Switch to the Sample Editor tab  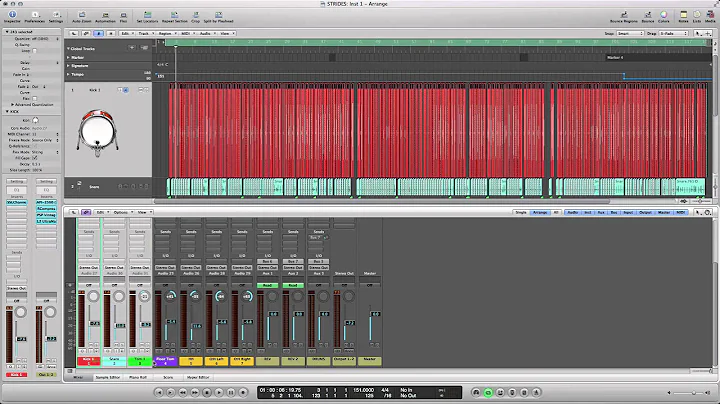click(x=108, y=377)
